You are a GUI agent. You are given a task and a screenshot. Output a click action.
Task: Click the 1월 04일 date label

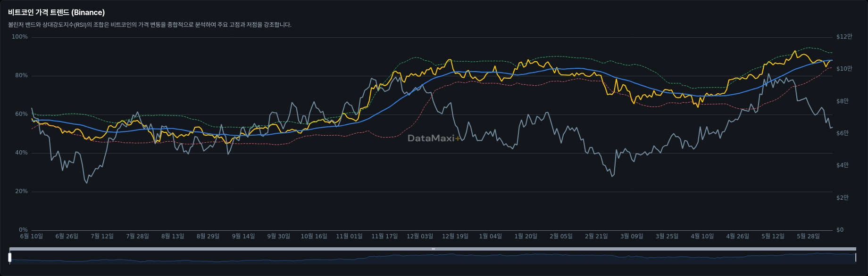491,236
